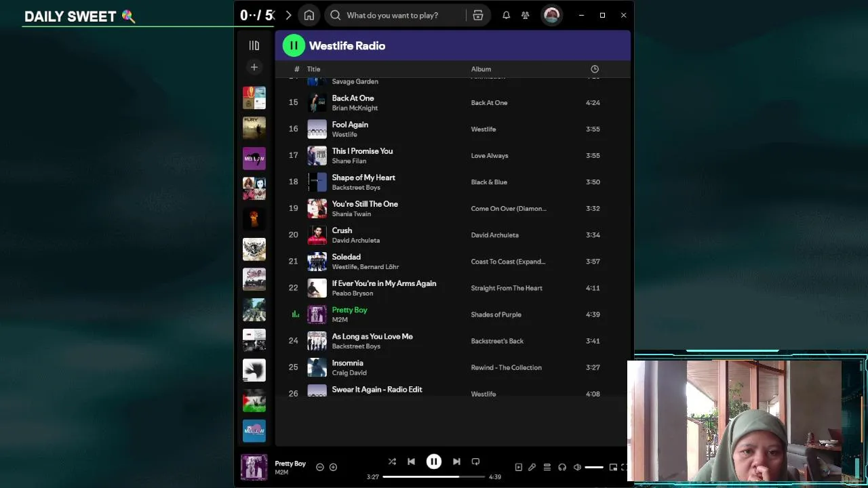Pause playback in the bottom player bar
The height and width of the screenshot is (488, 868).
pos(434,462)
